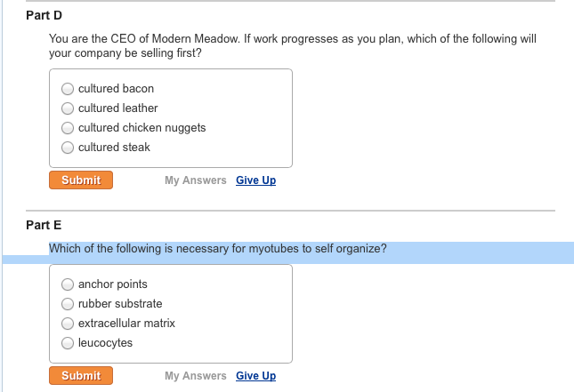Viewport: 574px width, 392px height.
Task: Pick extracellular matrix answer
Action: [x=68, y=324]
